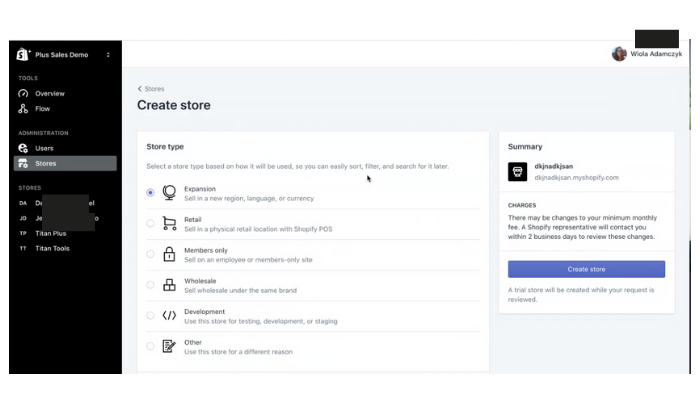700x420 pixels.
Task: Click the JD store badge
Action: coord(23,218)
